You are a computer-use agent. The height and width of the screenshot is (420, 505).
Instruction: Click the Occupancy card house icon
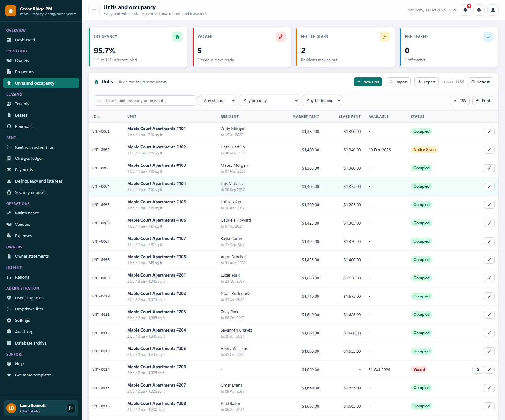click(177, 37)
